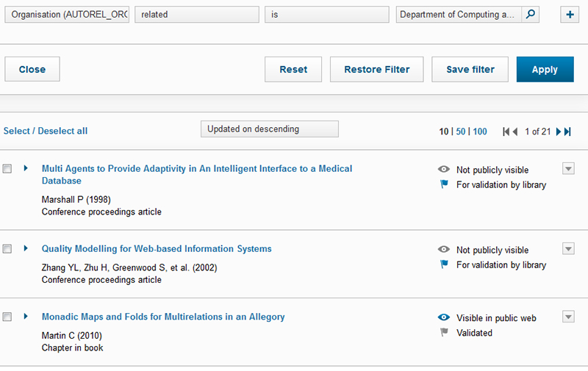
Task: Show 100 results per page
Action: 480,132
